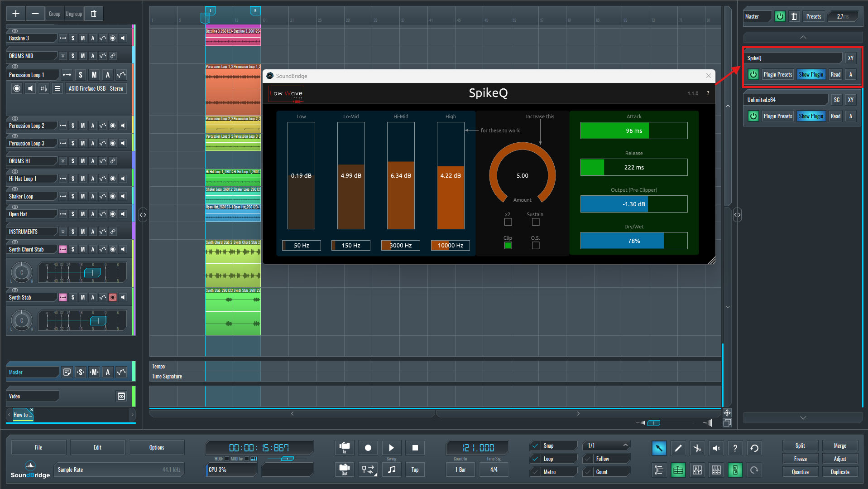The width and height of the screenshot is (868, 489).
Task: Enable the x2 checkbox in SpikeQ
Action: [508, 222]
